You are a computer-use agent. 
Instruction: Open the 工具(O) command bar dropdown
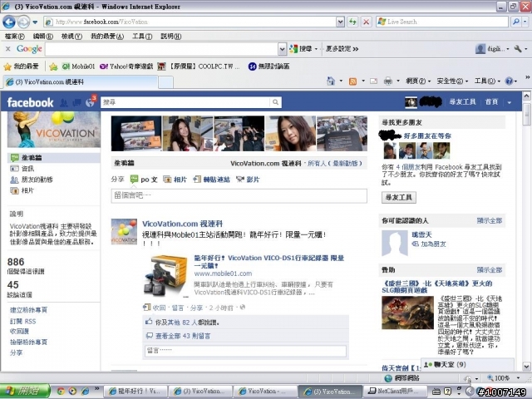coord(487,81)
